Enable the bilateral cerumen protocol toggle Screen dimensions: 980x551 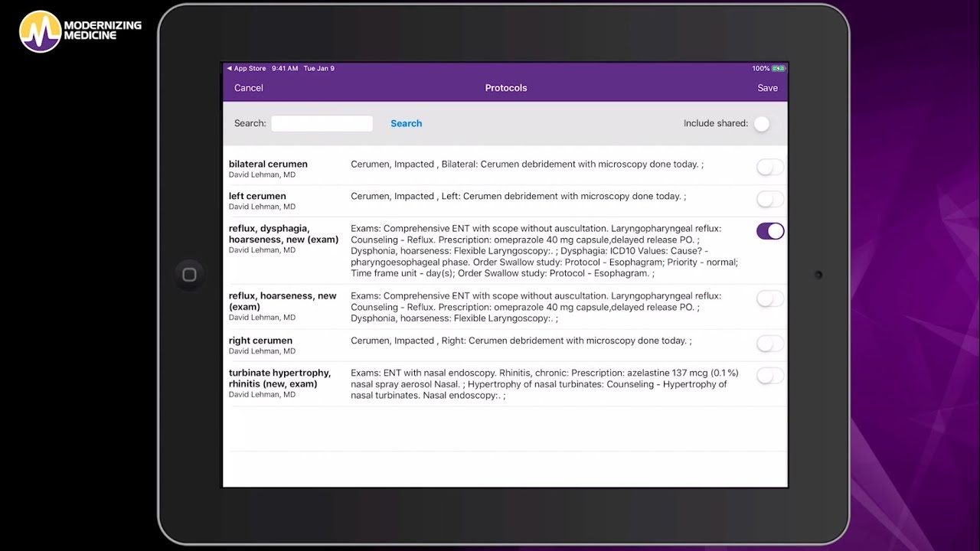coord(770,168)
